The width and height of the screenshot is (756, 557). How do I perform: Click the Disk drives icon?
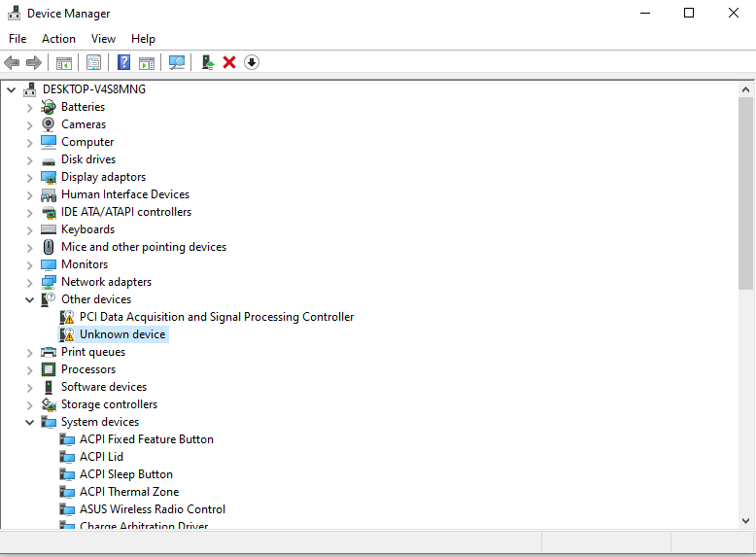pyautogui.click(x=49, y=161)
